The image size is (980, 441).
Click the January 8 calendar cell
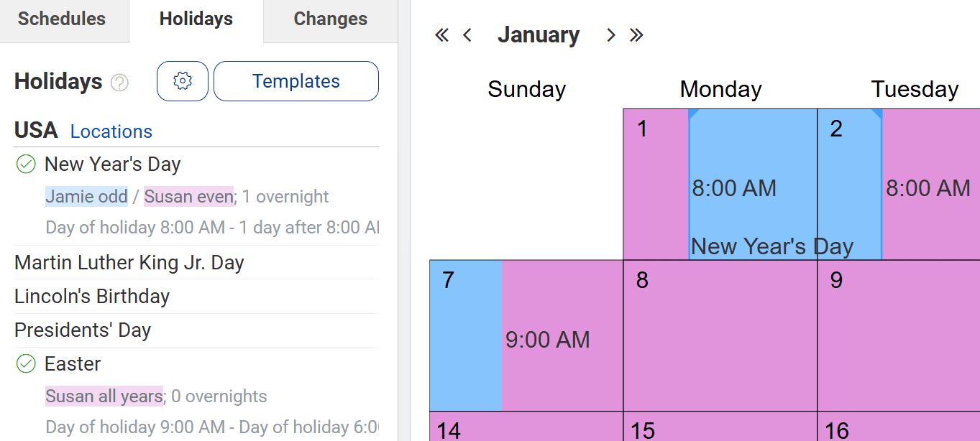click(720, 335)
